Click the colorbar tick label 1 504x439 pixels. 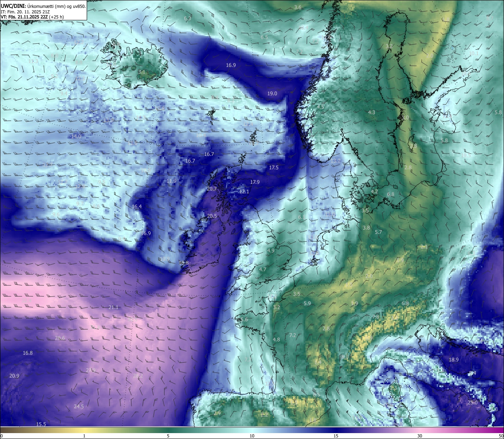[84, 436]
